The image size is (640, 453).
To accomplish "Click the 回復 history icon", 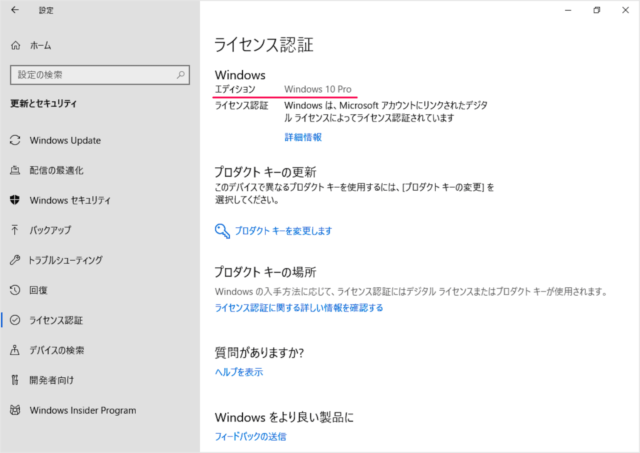I will tap(16, 290).
